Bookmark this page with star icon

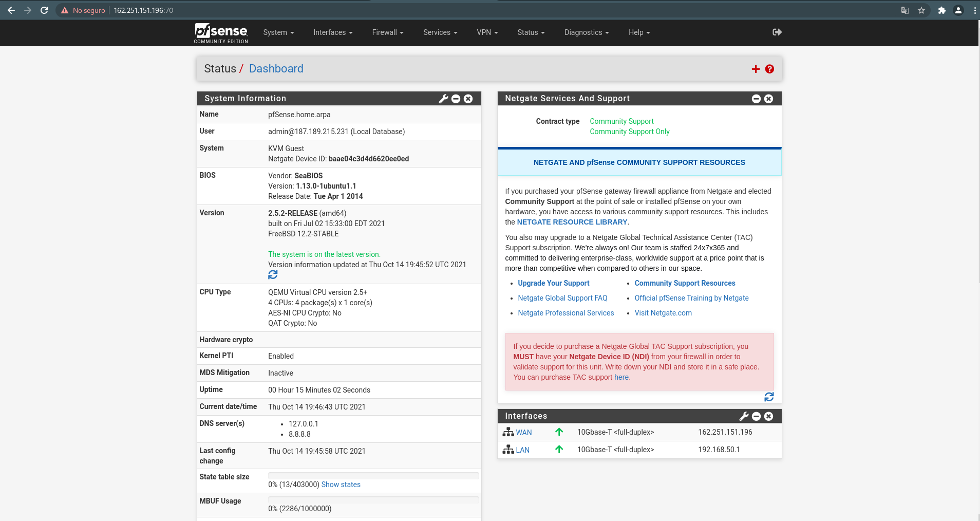(921, 10)
